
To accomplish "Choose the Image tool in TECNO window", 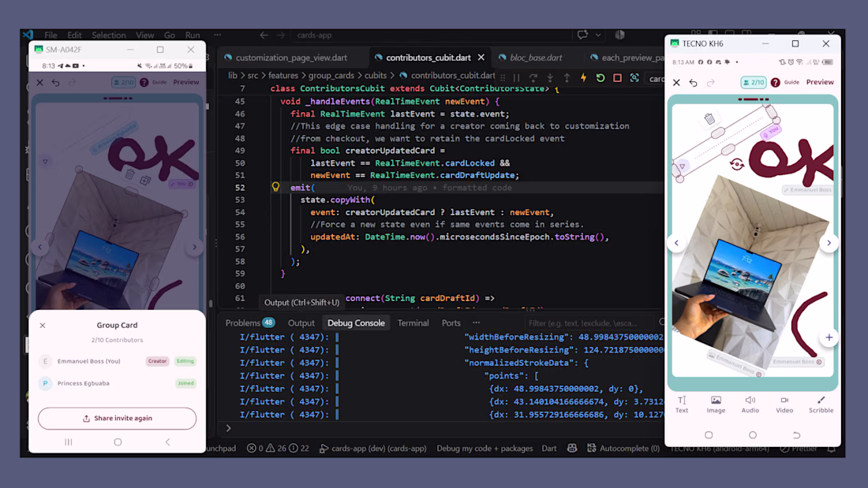I will pyautogui.click(x=716, y=404).
